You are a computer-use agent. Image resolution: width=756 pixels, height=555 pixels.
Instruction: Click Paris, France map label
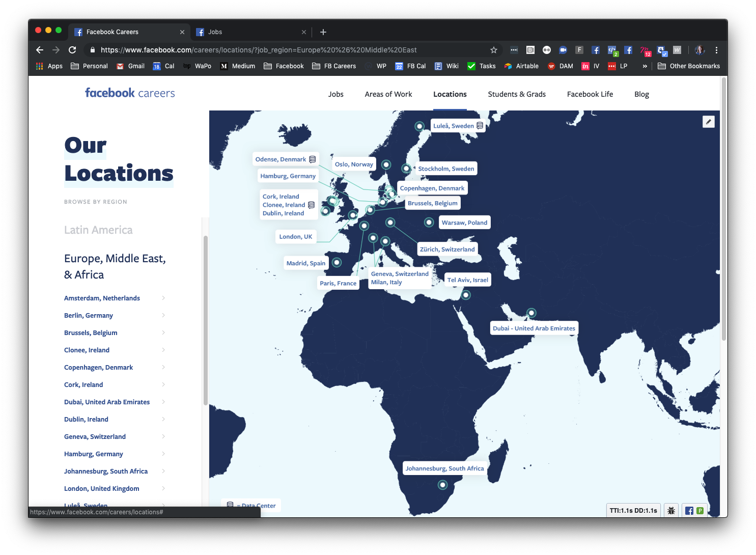click(338, 283)
